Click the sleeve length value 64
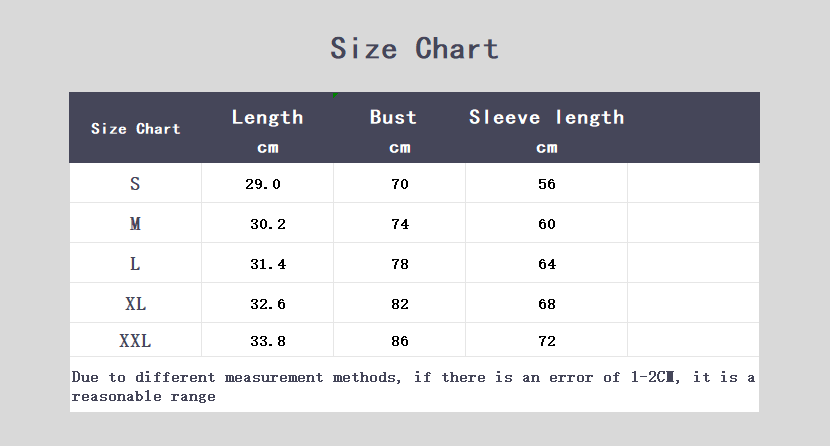The height and width of the screenshot is (446, 830). tap(547, 264)
